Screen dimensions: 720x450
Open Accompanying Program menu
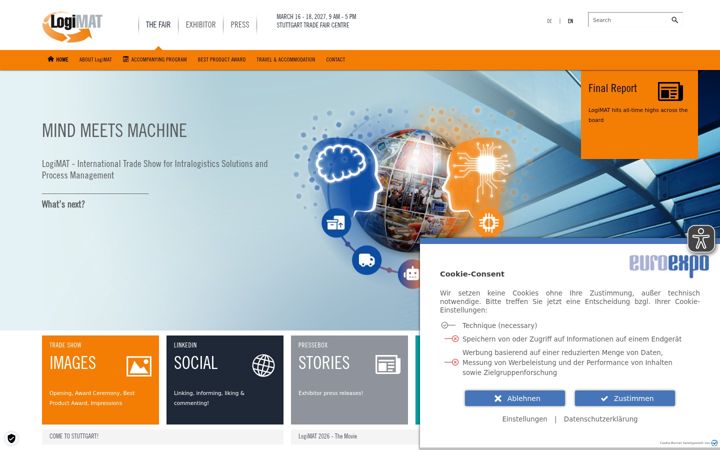[x=155, y=60]
